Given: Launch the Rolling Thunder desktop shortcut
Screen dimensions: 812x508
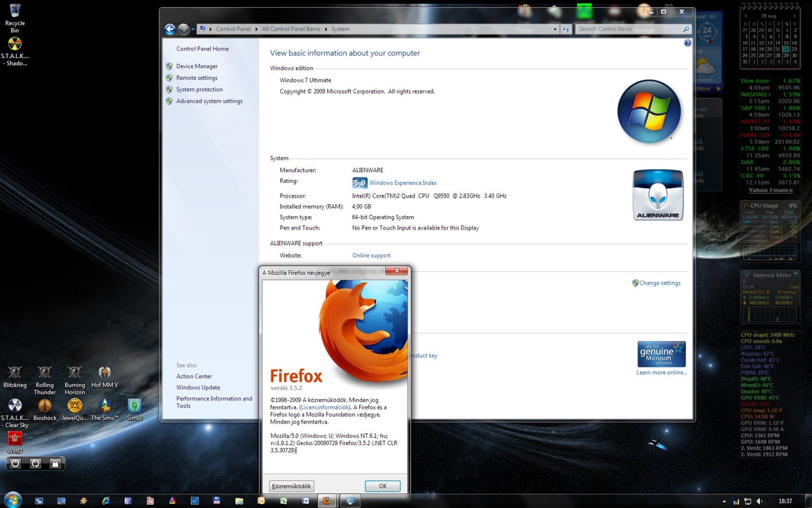Looking at the screenshot, I should coord(45,381).
